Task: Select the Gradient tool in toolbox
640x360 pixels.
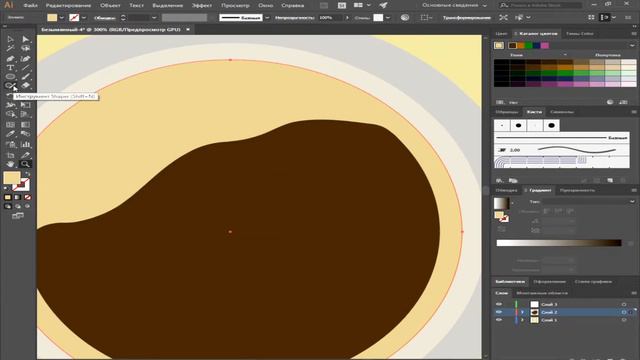Action: (25, 124)
